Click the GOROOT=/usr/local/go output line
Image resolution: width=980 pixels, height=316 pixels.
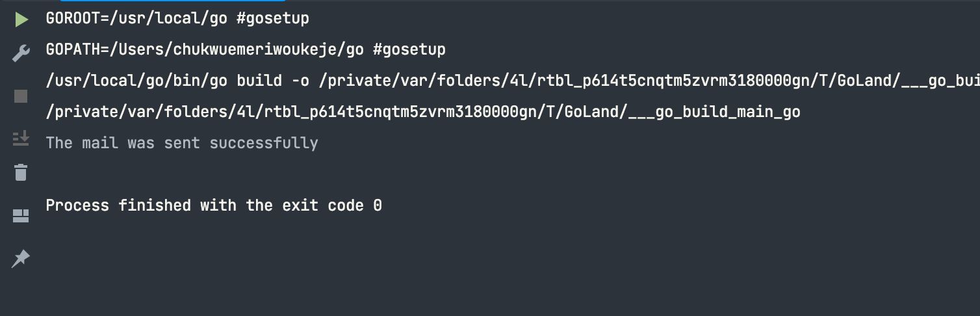coord(177,19)
